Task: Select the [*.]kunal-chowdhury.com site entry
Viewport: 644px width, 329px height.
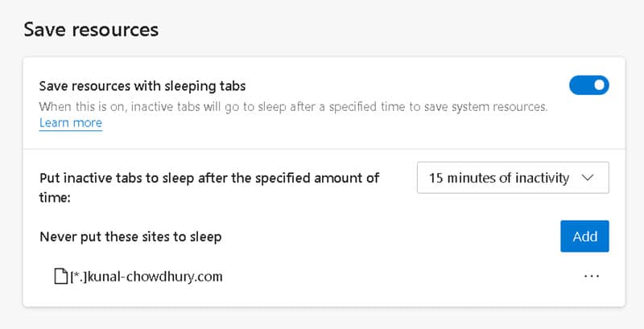Action: pyautogui.click(x=147, y=276)
